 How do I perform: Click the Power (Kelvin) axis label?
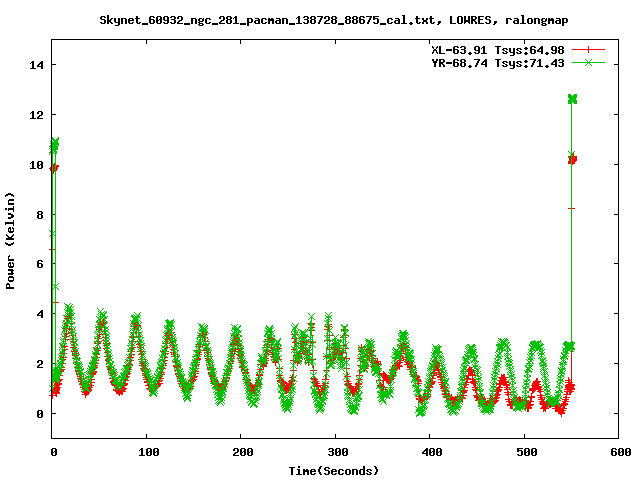click(10, 241)
